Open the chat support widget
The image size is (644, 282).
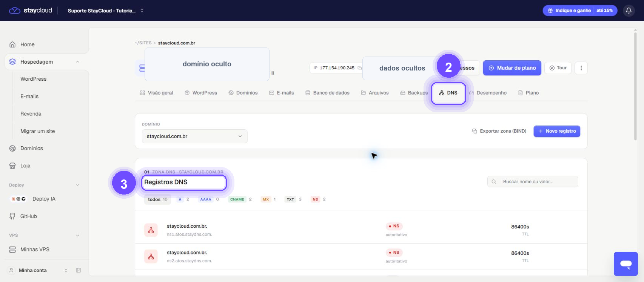(626, 264)
